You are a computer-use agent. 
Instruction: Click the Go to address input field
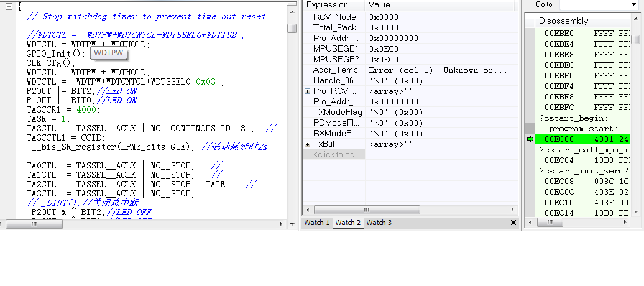pyautogui.click(x=594, y=4)
